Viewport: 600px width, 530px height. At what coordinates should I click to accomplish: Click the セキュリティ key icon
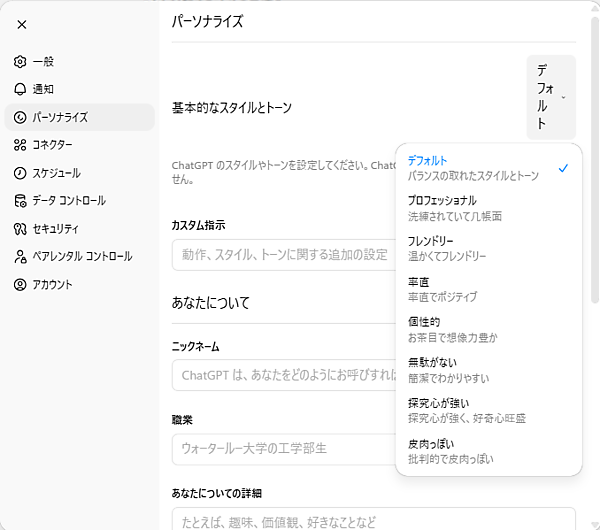coord(20,229)
